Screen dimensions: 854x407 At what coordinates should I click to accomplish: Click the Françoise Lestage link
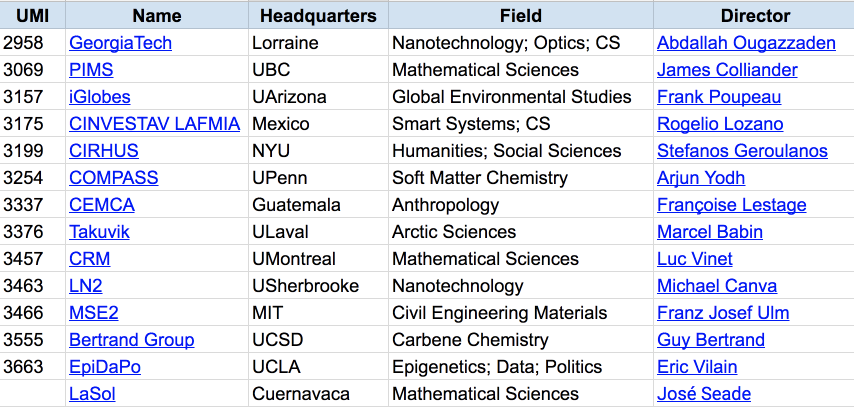(x=731, y=205)
